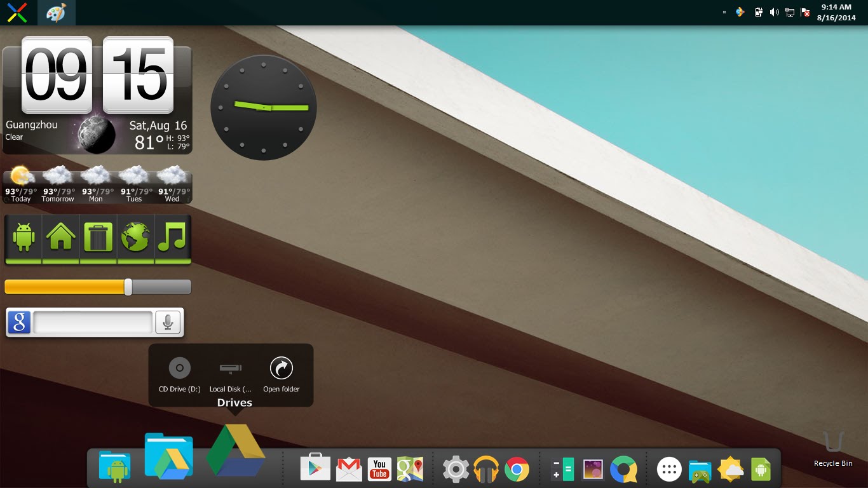Launch Google Chrome from the dock
Viewport: 868px width, 488px height.
click(x=517, y=470)
